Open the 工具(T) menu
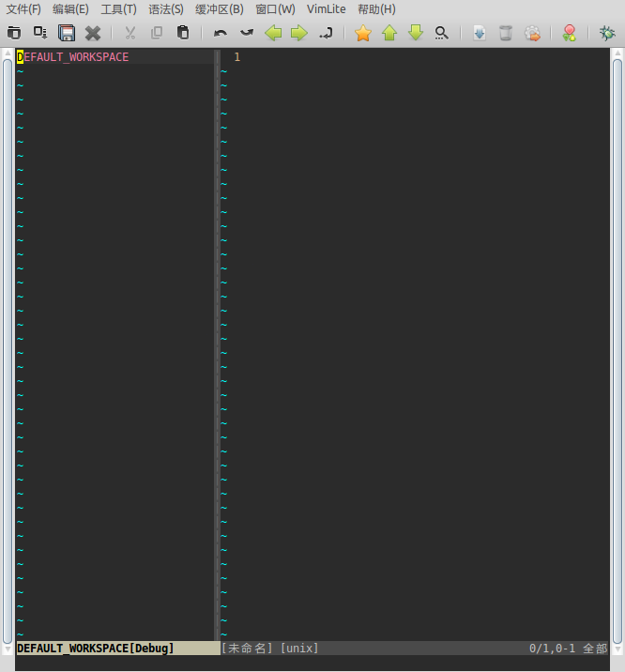 click(x=118, y=9)
